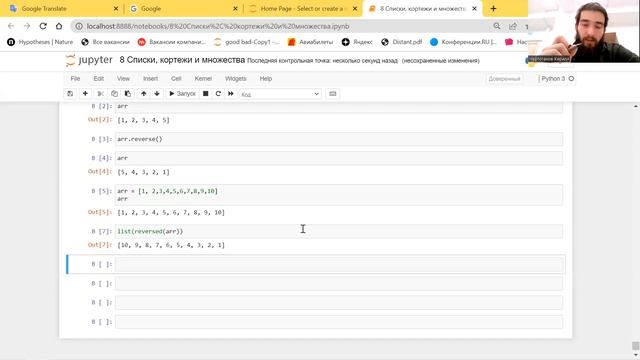Screen dimensions: 640x360
Task: Rename notebook title 8 Списки, кортежи и множества
Action: [x=182, y=60]
